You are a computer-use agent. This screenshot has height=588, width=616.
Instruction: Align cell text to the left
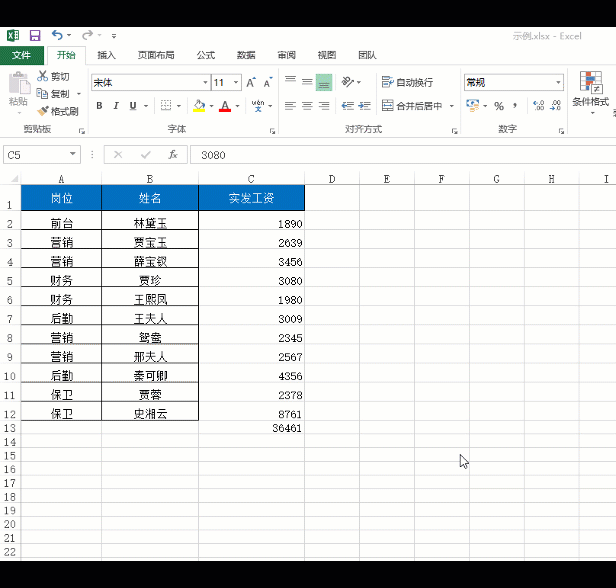290,106
